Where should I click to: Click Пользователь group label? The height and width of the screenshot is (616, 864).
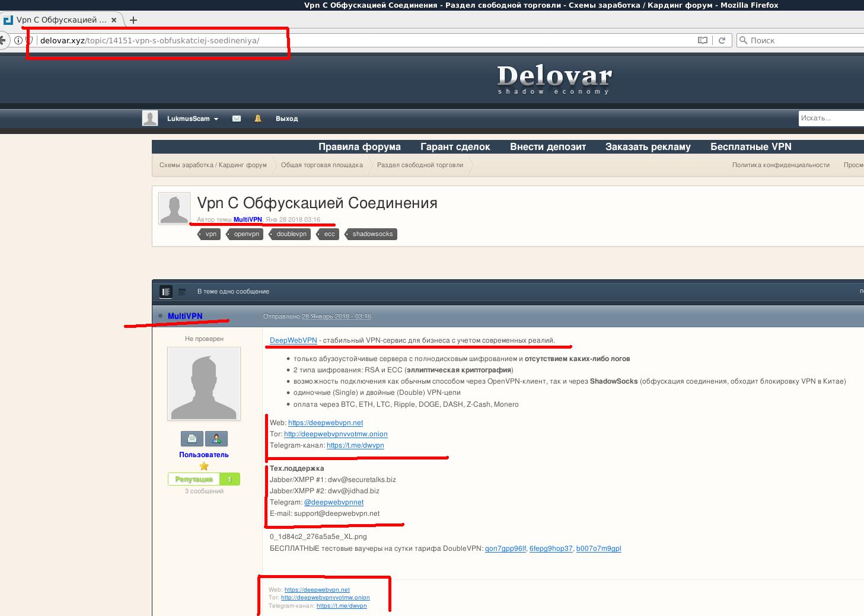tap(204, 455)
